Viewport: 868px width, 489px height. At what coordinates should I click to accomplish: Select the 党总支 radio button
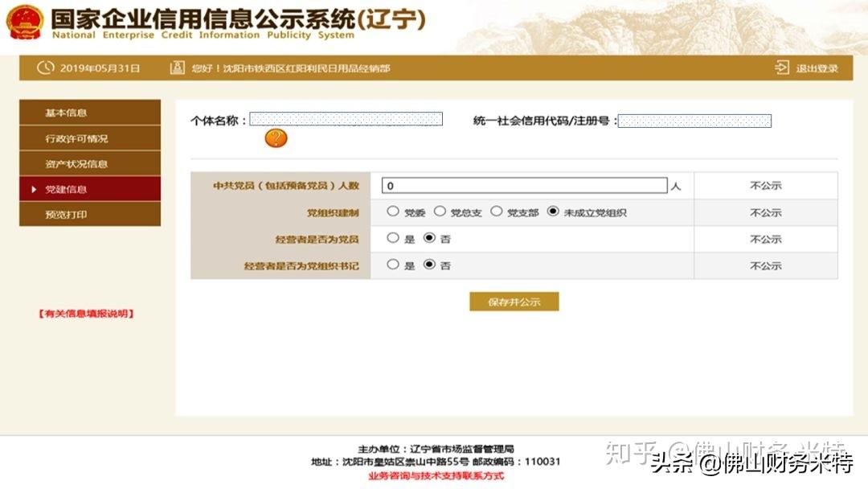click(x=440, y=212)
